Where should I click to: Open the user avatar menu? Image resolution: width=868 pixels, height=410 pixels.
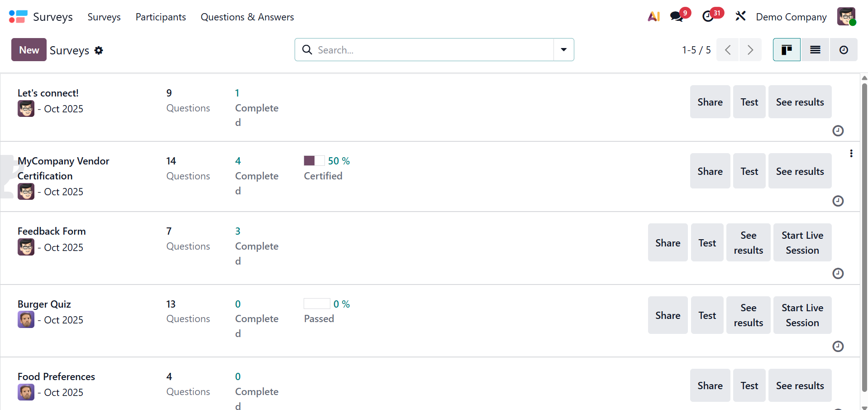click(846, 17)
